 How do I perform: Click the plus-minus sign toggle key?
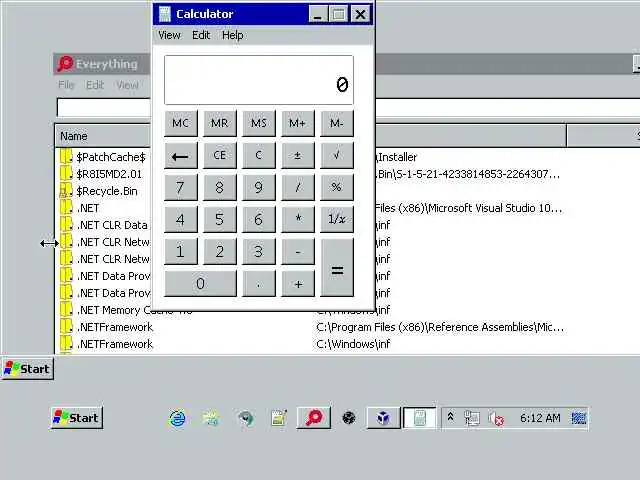pyautogui.click(x=298, y=156)
